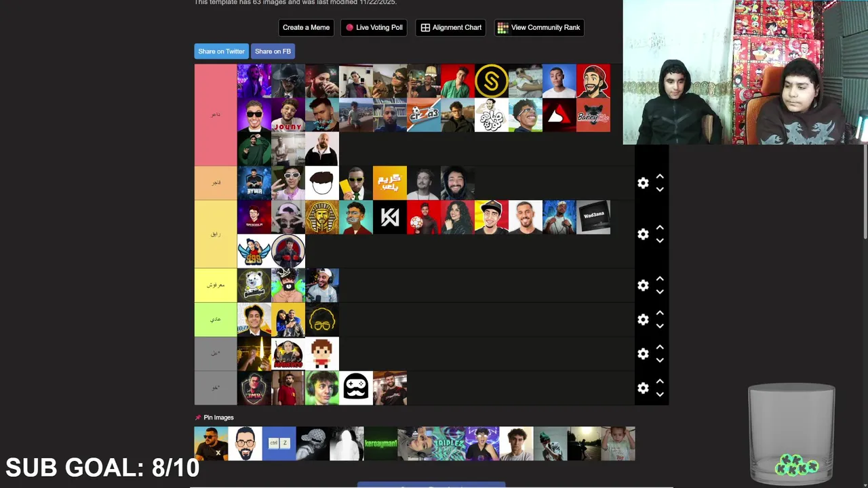
Task: Select the faceless cartoon hair avatar
Action: point(322,183)
